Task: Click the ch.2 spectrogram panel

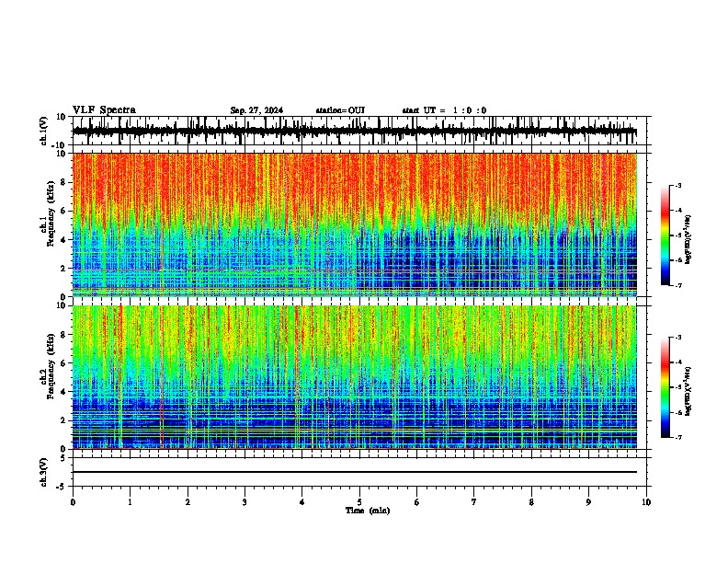Action: (354, 377)
